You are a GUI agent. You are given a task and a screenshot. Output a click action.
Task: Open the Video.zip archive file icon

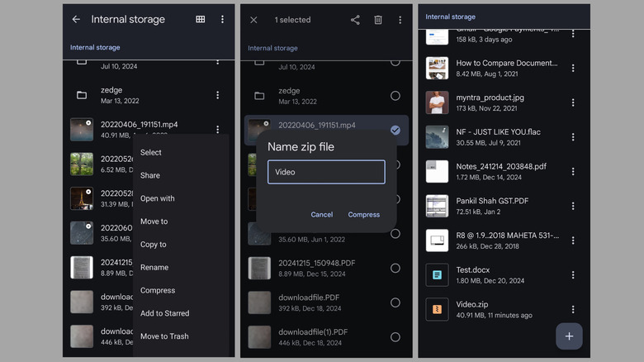point(437,309)
